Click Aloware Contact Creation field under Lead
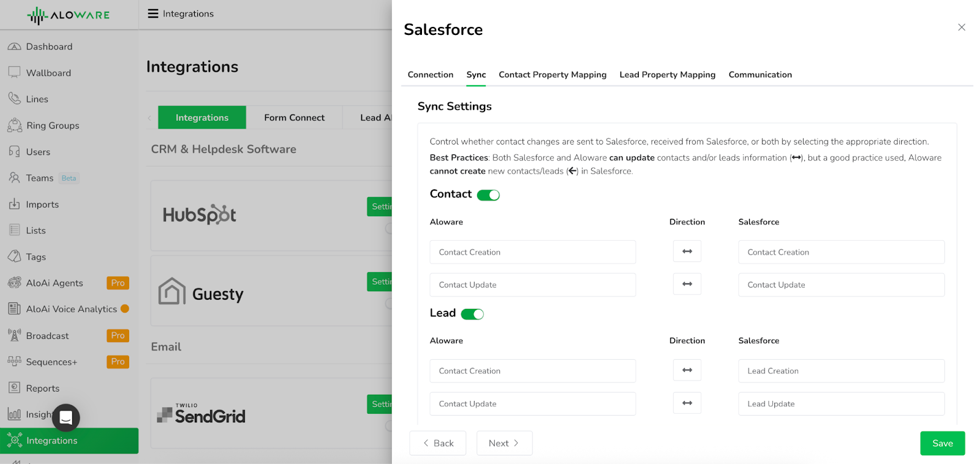 533,371
